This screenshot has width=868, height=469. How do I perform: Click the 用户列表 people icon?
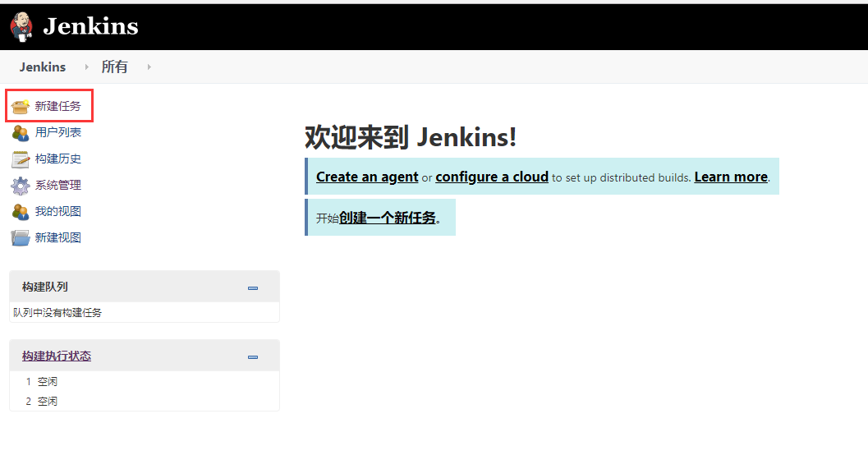[21, 133]
